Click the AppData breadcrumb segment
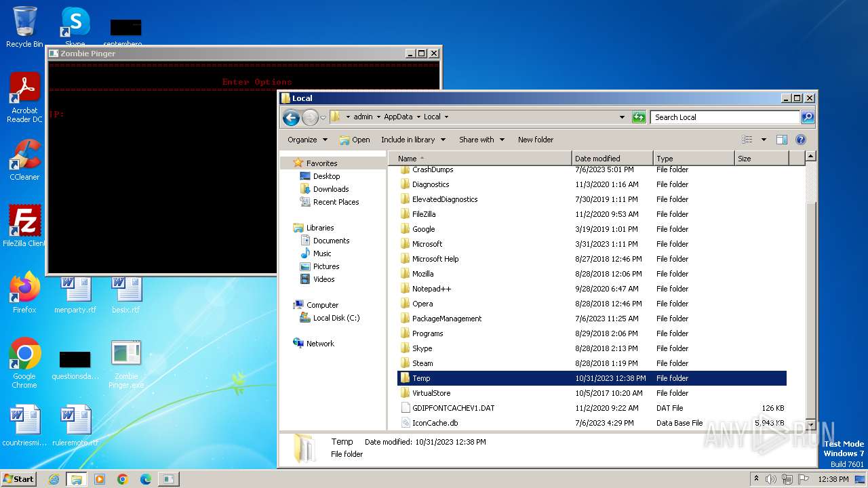Image resolution: width=868 pixels, height=488 pixels. [x=398, y=117]
